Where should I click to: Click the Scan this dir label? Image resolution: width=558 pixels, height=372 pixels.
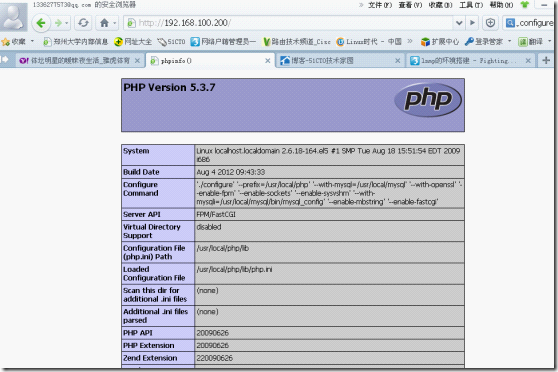[x=155, y=295]
